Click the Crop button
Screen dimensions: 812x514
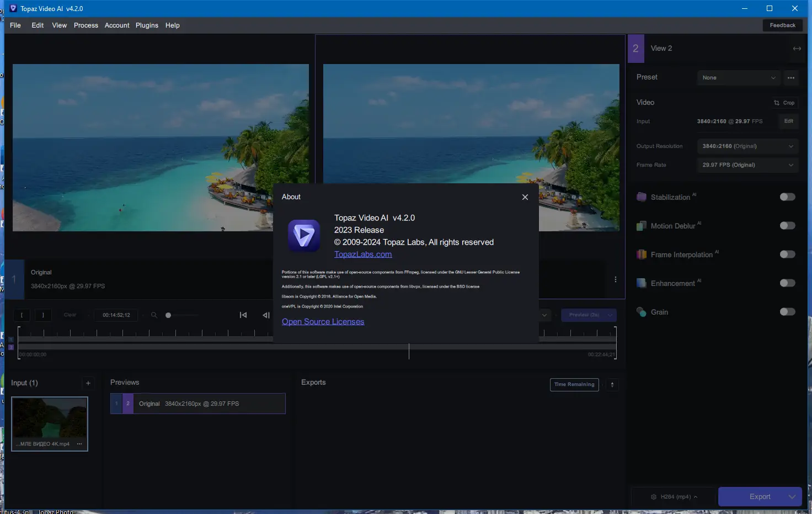coord(784,103)
